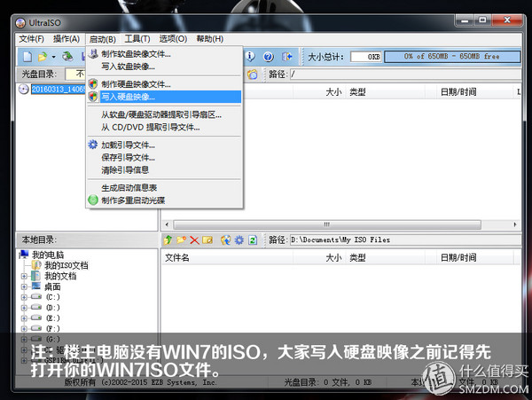Click the Open CD/DVD drive icon in toolbar

click(67, 56)
